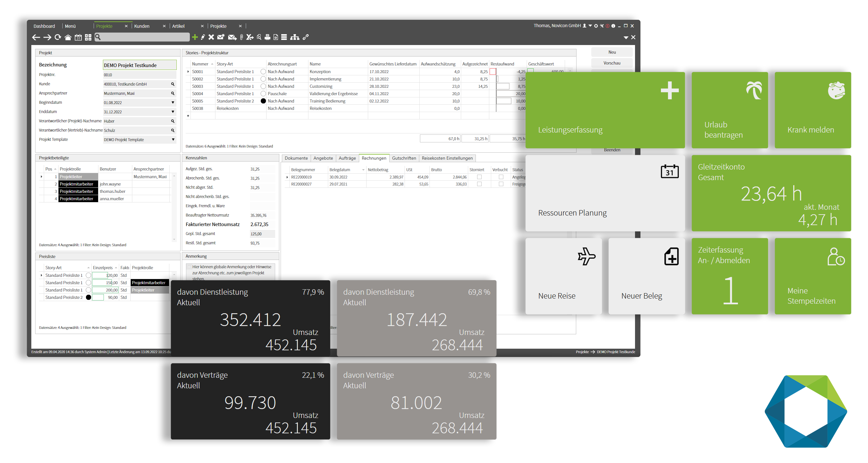868x463 pixels.
Task: Click the chain link icon in toolbar
Action: click(306, 37)
